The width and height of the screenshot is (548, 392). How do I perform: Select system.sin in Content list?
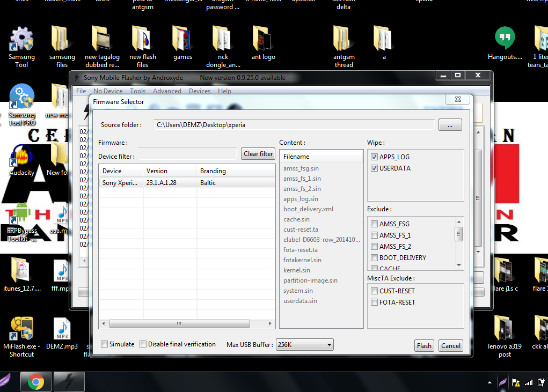298,291
